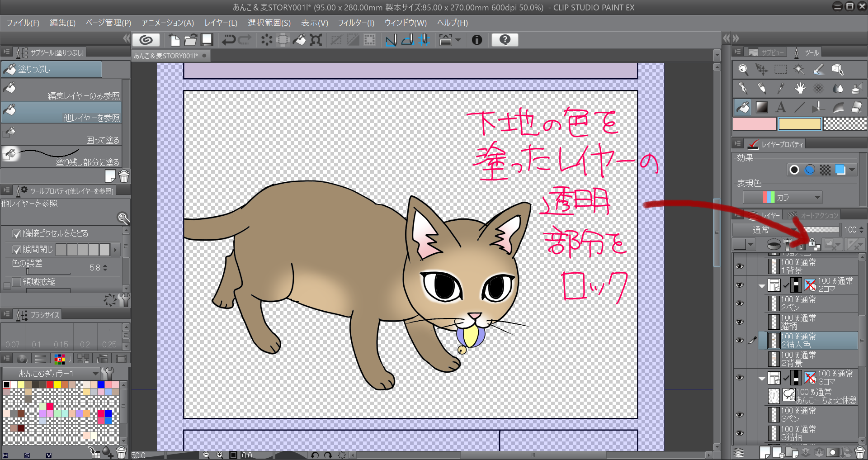Toggle snap to grid icon
Screen dimensions: 868x460
pyautogui.click(x=424, y=40)
